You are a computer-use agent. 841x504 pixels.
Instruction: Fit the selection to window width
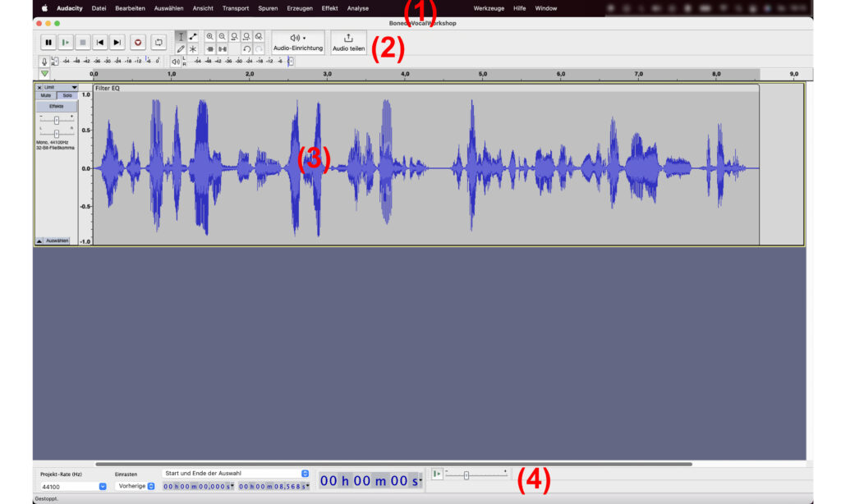pyautogui.click(x=234, y=36)
